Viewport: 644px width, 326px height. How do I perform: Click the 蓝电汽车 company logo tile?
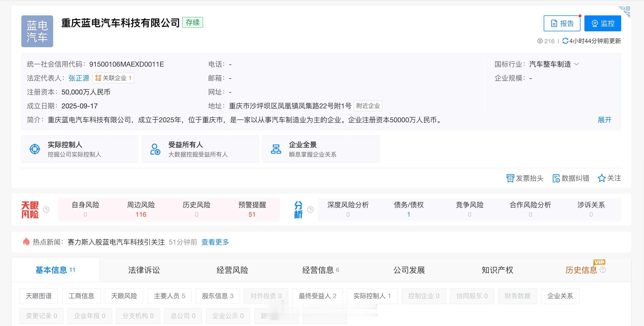[37, 31]
